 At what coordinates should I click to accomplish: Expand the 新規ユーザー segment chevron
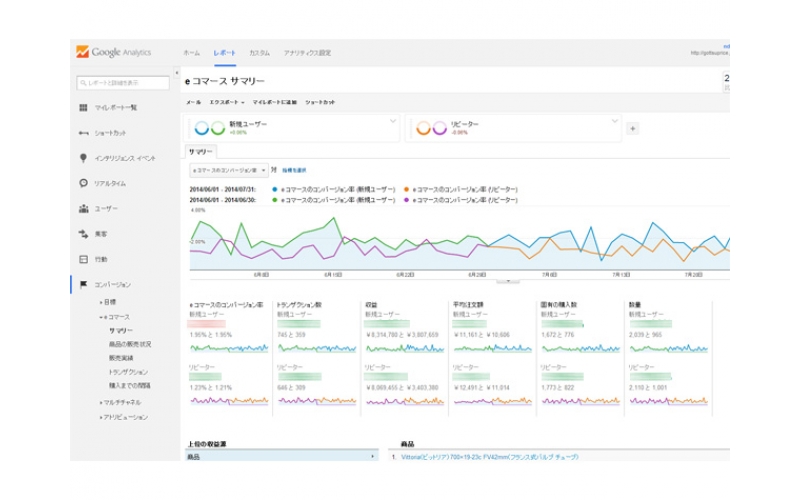point(392,122)
